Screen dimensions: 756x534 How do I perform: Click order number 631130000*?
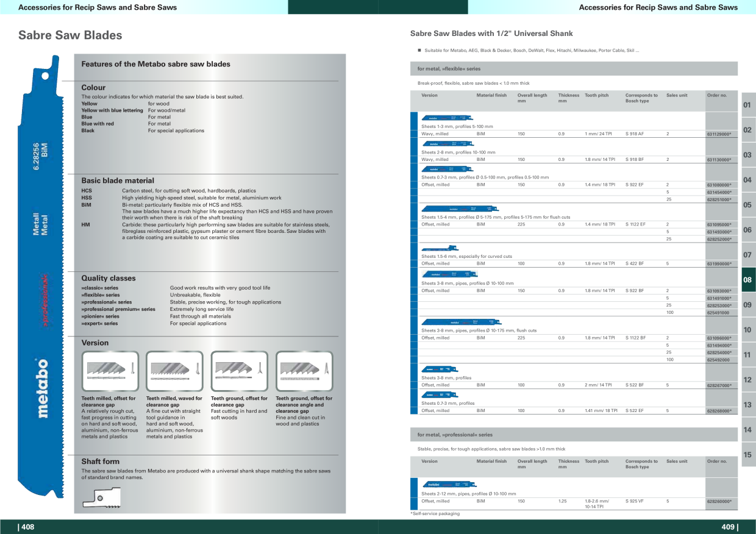719,159
